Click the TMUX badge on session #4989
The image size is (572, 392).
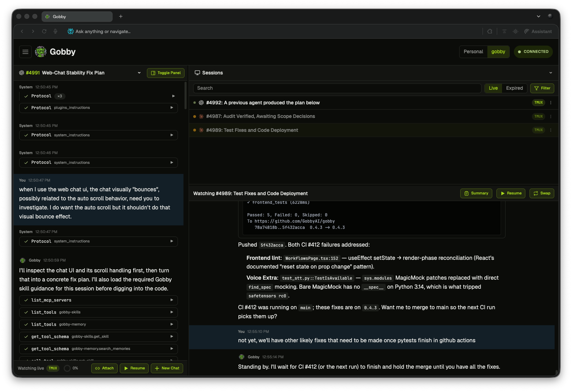[539, 130]
